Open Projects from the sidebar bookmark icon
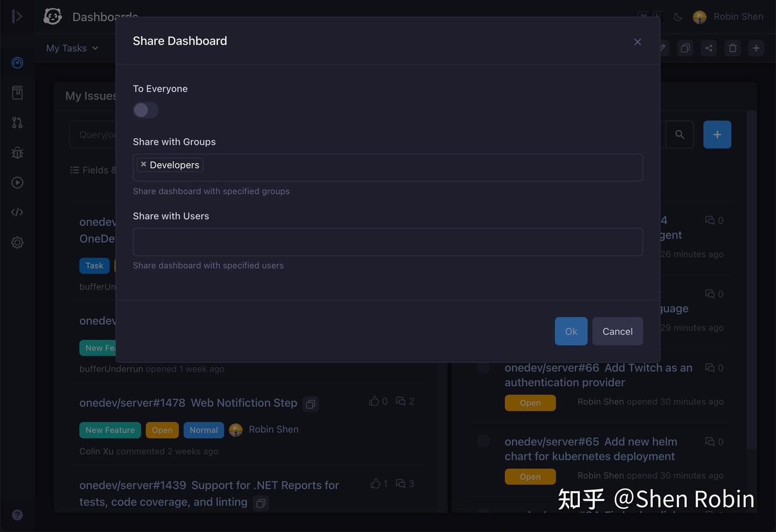Viewport: 776px width, 532px height. 17,93
